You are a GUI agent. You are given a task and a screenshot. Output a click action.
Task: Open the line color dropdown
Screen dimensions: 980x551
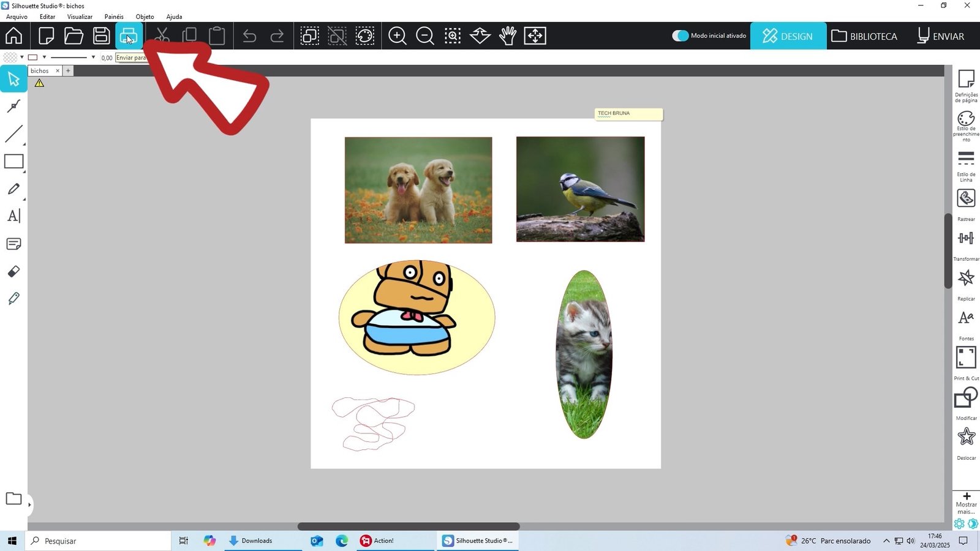(43, 57)
